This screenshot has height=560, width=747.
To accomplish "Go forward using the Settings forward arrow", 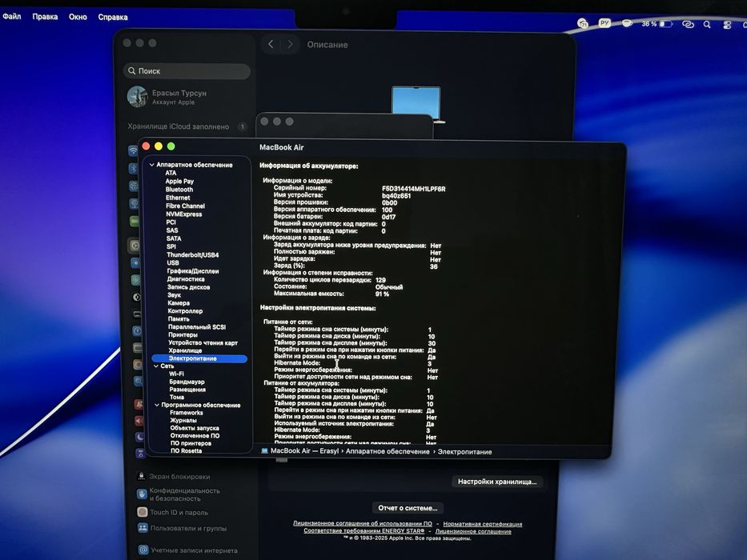I will [290, 45].
